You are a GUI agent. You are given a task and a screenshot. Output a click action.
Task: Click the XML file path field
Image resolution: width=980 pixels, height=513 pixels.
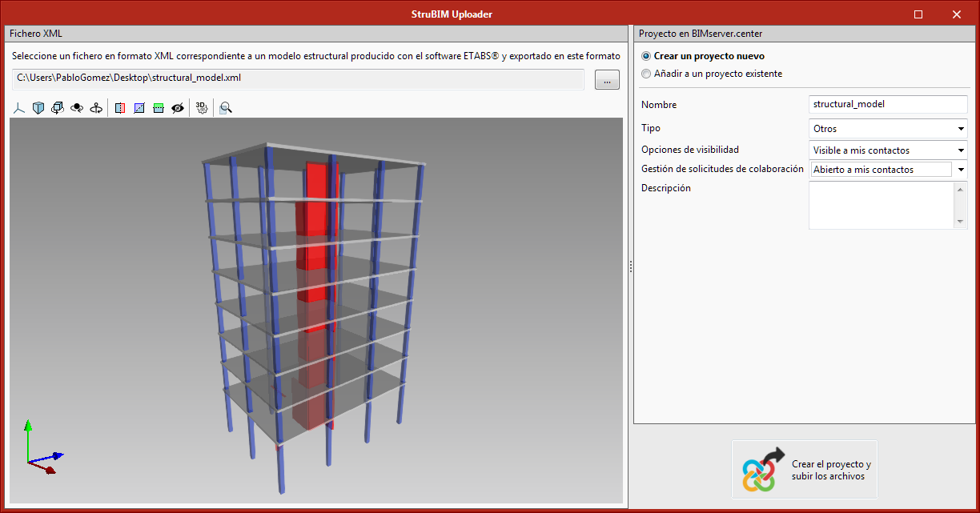tap(299, 78)
